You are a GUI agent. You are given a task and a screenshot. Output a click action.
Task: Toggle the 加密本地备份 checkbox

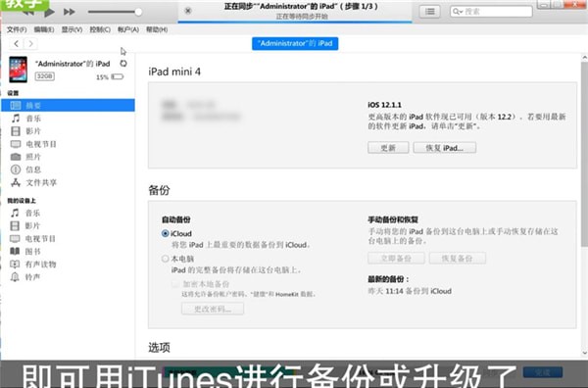click(174, 284)
